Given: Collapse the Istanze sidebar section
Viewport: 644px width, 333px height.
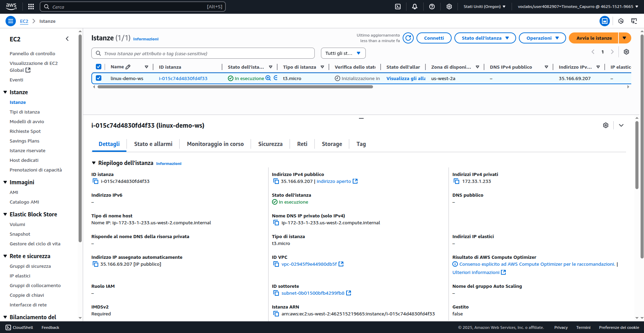Looking at the screenshot, I should click(5, 92).
